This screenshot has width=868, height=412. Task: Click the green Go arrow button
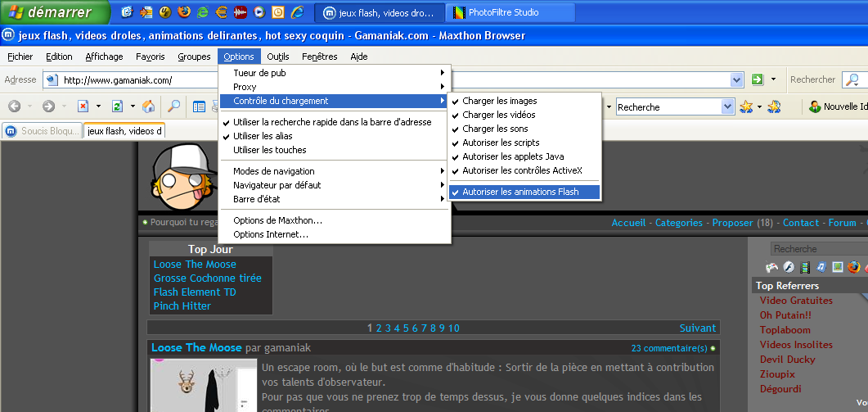[758, 79]
